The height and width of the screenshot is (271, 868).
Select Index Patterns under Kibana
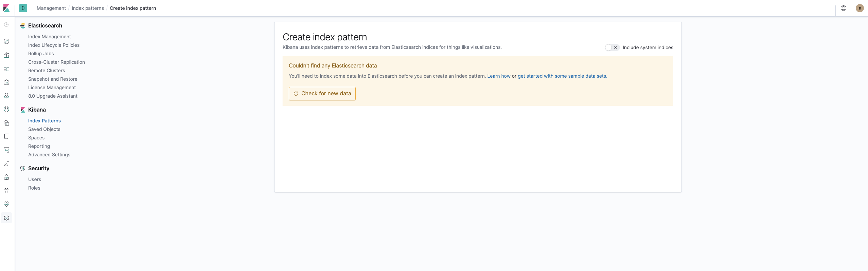pyautogui.click(x=45, y=121)
